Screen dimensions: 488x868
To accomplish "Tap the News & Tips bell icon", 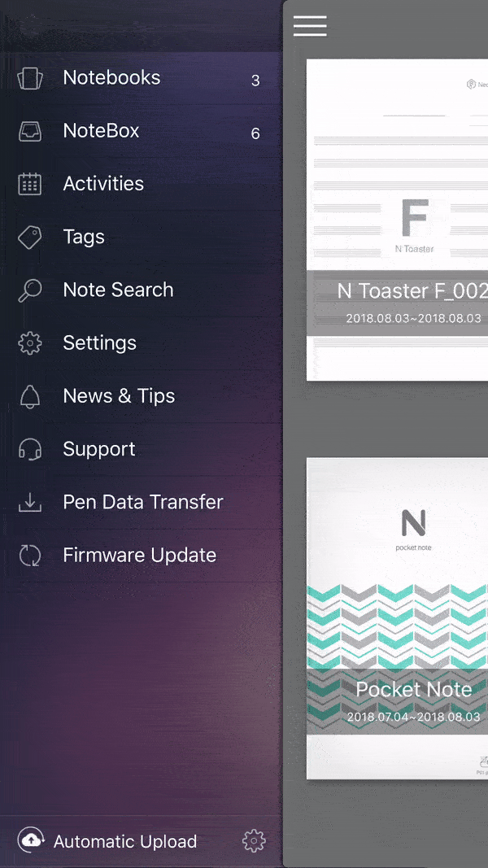I will 30,396.
